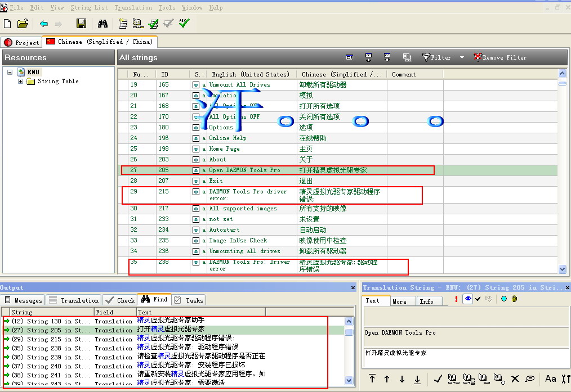The image size is (571, 392).
Task: Click the cyan back arrow icon
Action: [x=43, y=24]
